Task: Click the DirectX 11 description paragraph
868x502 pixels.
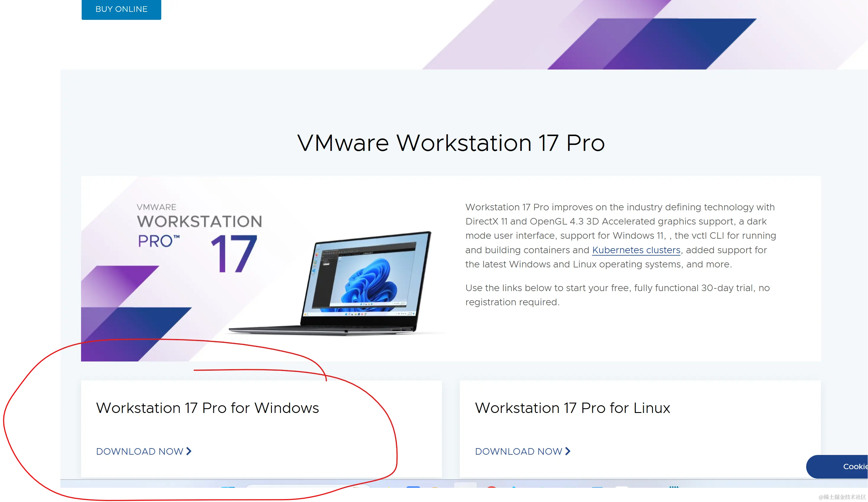Action: pyautogui.click(x=620, y=235)
